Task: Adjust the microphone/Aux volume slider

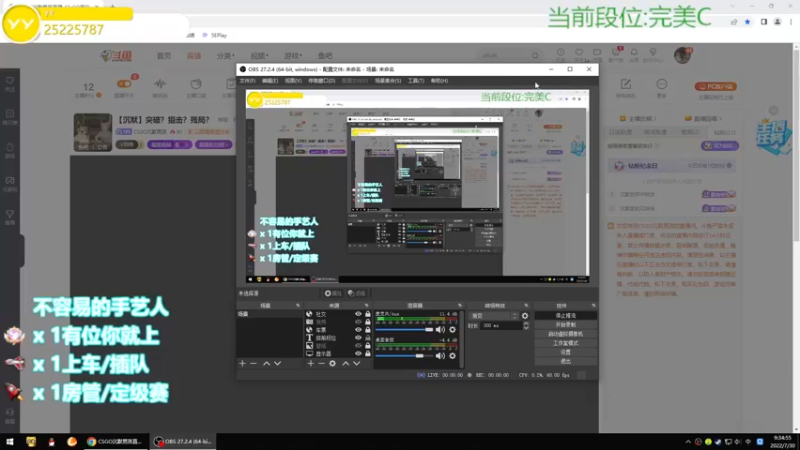Action: tap(404, 330)
